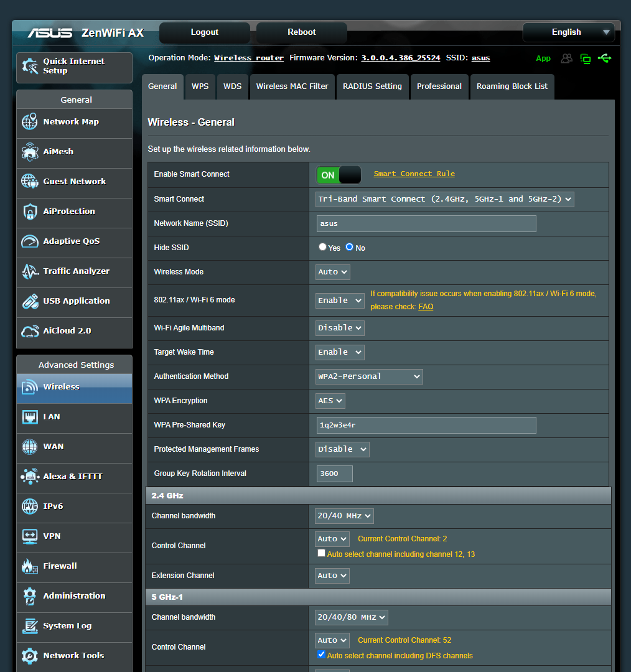Click the Adaptive QoS gauge icon
The height and width of the screenshot is (672, 631).
pyautogui.click(x=30, y=241)
